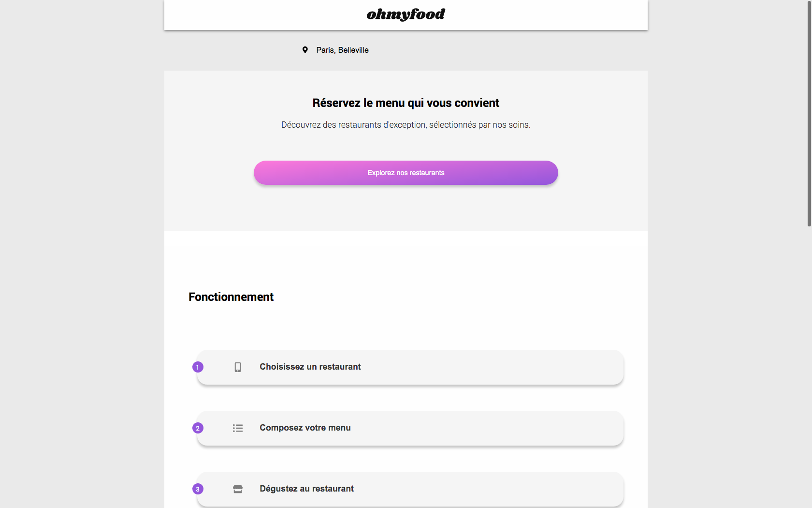Image resolution: width=812 pixels, height=508 pixels.
Task: Click the menu list icon in step two
Action: point(237,428)
